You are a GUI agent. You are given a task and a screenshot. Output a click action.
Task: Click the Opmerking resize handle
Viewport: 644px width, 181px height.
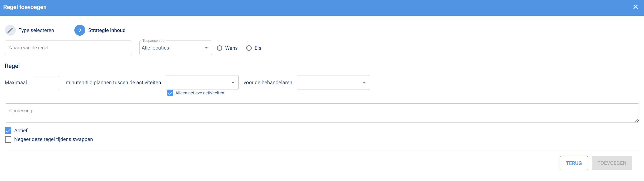point(637,120)
